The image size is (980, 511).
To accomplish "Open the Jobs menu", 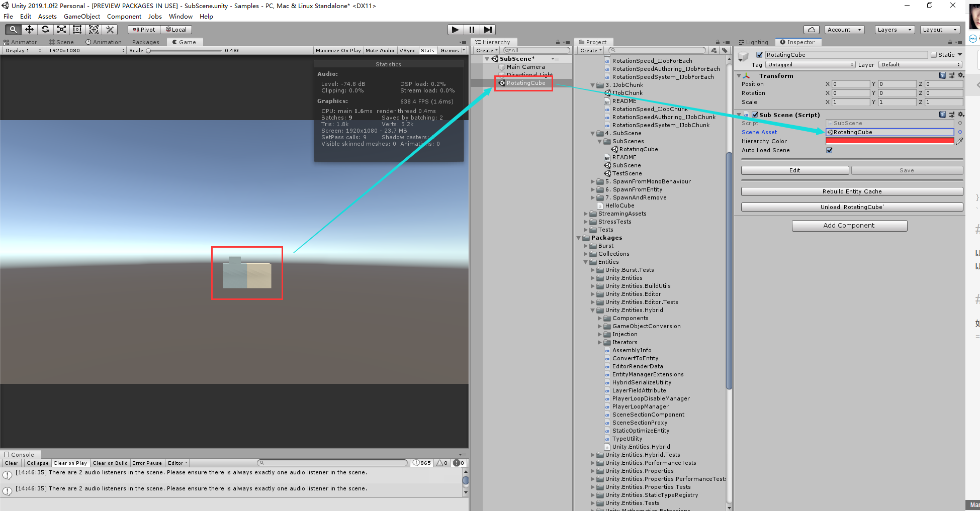I will pos(155,17).
